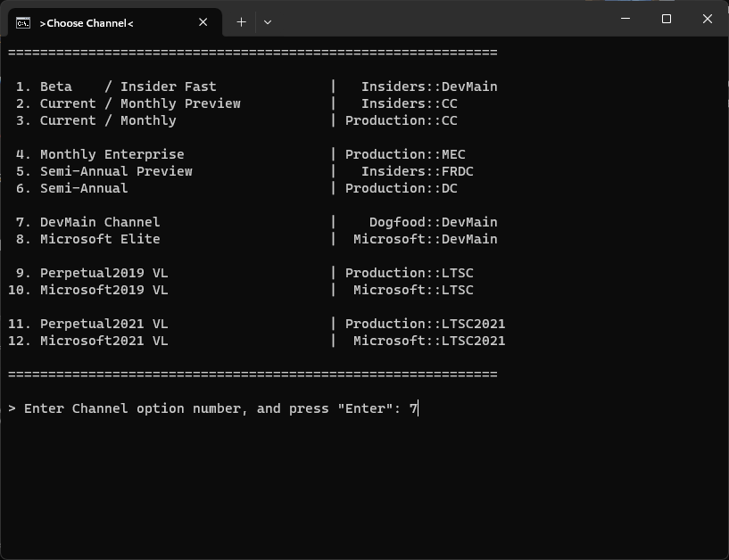Click 'Production::MEC' channel value
The width and height of the screenshot is (729, 560).
[x=405, y=154]
